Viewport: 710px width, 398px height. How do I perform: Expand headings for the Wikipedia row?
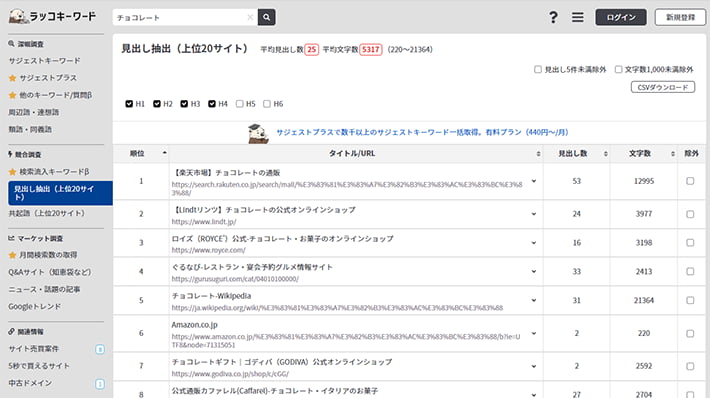click(x=534, y=300)
